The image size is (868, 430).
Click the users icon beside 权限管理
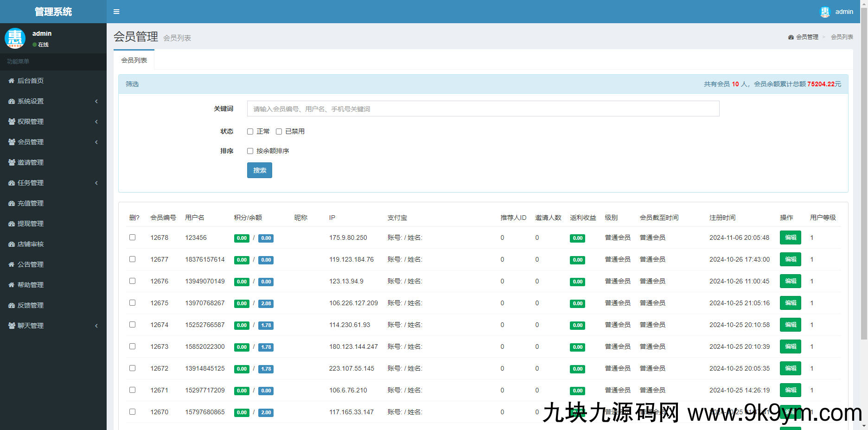12,122
